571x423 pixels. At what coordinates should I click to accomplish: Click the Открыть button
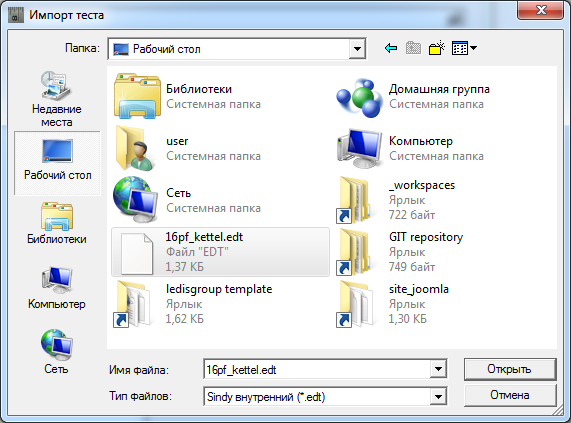coord(510,369)
